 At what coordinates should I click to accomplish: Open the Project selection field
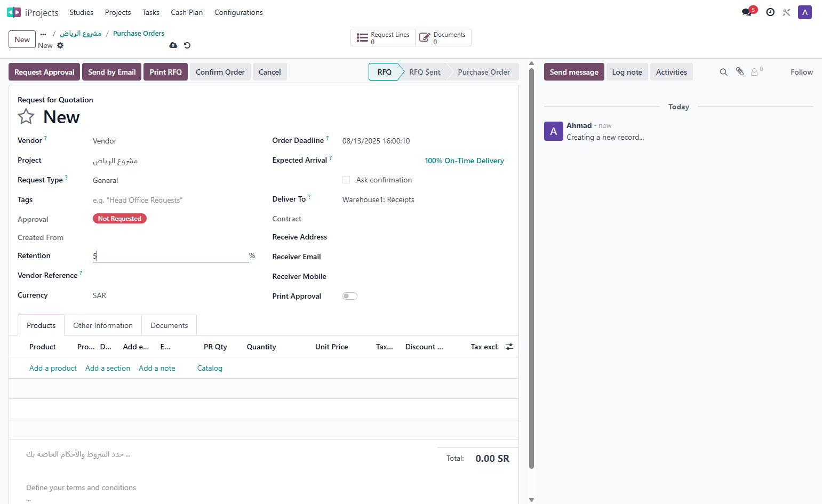point(174,161)
